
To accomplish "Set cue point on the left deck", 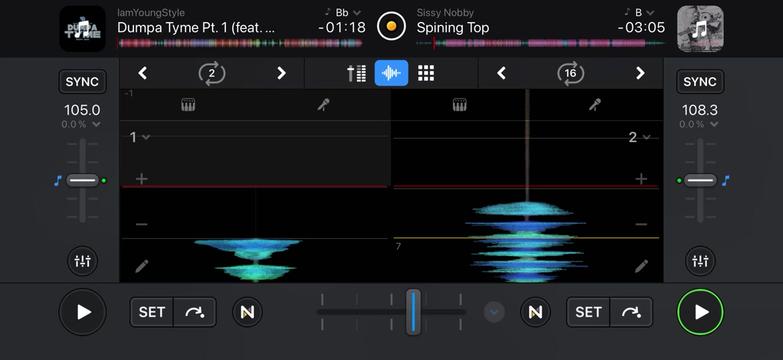I will 152,312.
